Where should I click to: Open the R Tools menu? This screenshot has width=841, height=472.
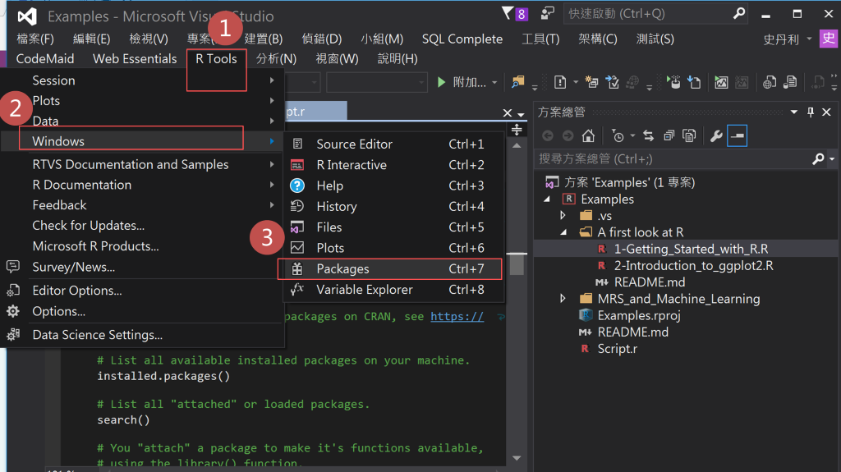216,58
